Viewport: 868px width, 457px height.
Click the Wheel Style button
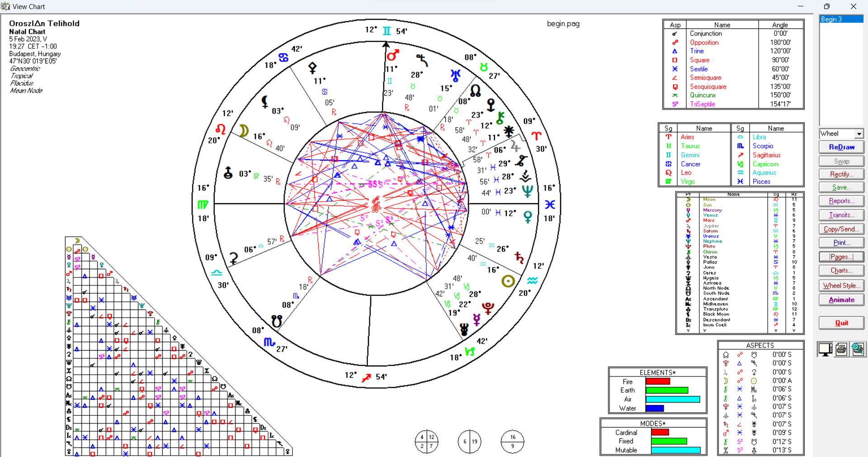(841, 286)
